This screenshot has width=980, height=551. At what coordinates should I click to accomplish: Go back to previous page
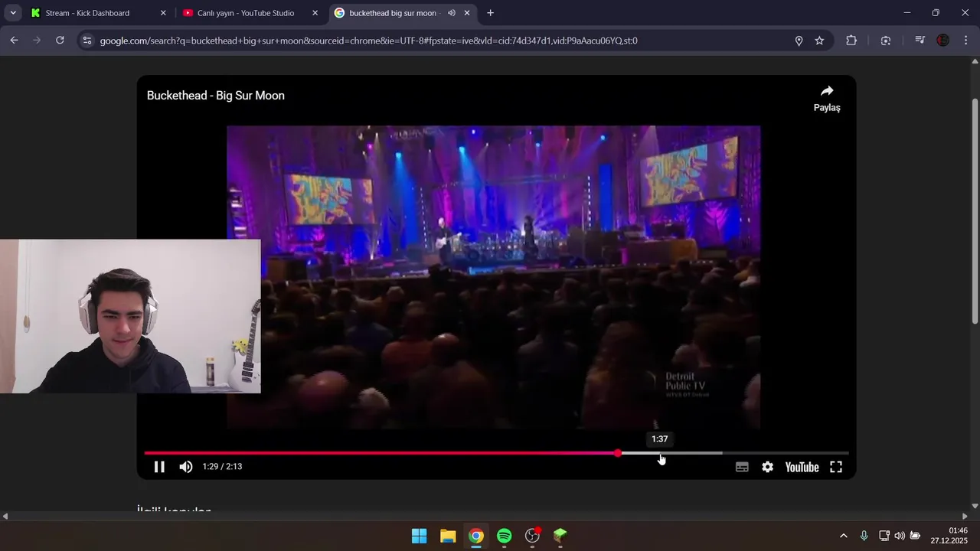(x=14, y=41)
